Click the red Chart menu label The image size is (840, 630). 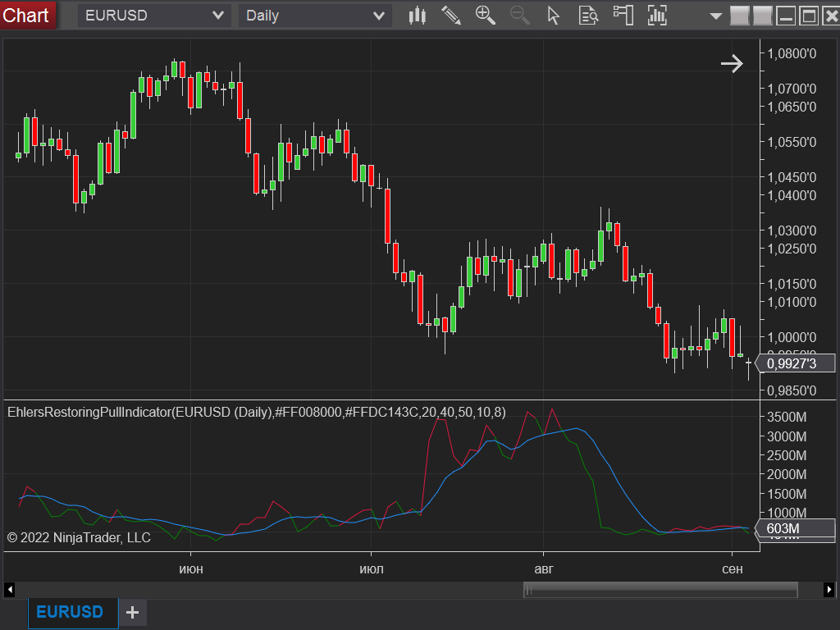pyautogui.click(x=25, y=15)
